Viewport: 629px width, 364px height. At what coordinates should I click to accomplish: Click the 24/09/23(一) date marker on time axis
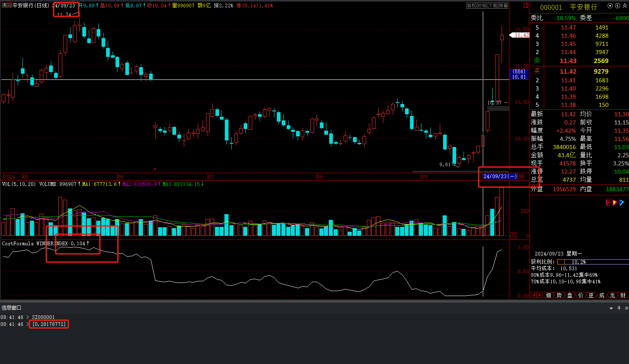pos(500,176)
